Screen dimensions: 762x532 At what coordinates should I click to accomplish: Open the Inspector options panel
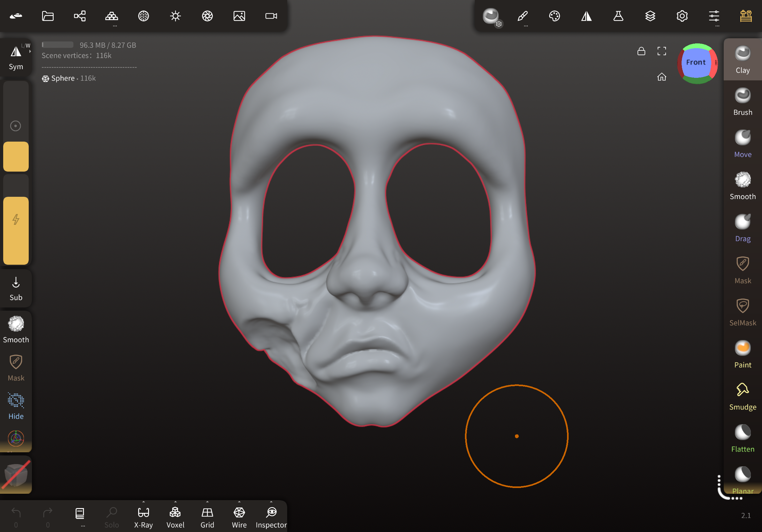pos(271,502)
